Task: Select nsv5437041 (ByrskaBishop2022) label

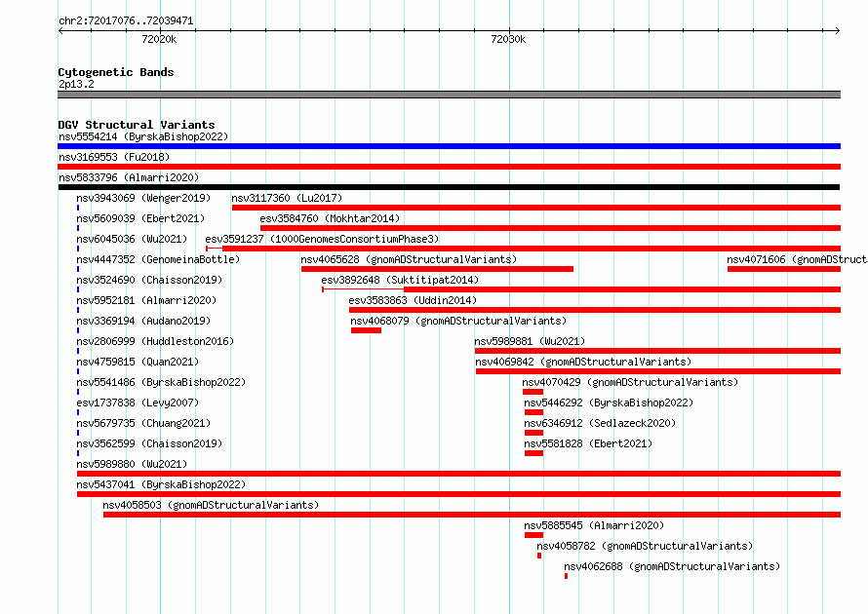Action: tap(161, 484)
